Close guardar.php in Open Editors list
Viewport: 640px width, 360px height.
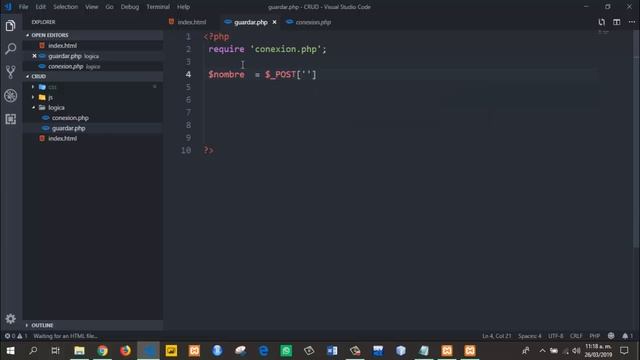click(x=34, y=56)
